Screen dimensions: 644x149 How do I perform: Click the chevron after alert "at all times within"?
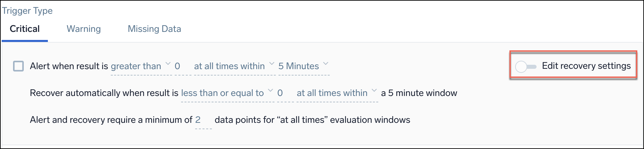272,64
